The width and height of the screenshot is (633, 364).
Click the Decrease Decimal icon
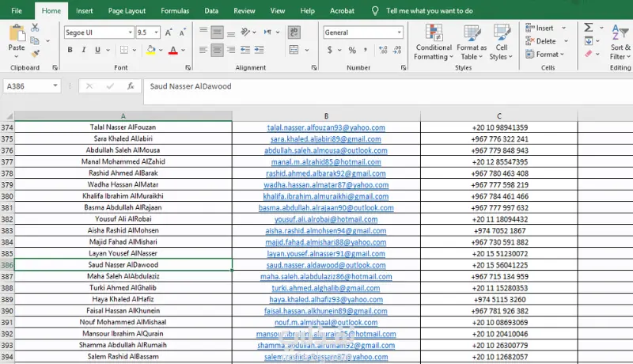397,50
